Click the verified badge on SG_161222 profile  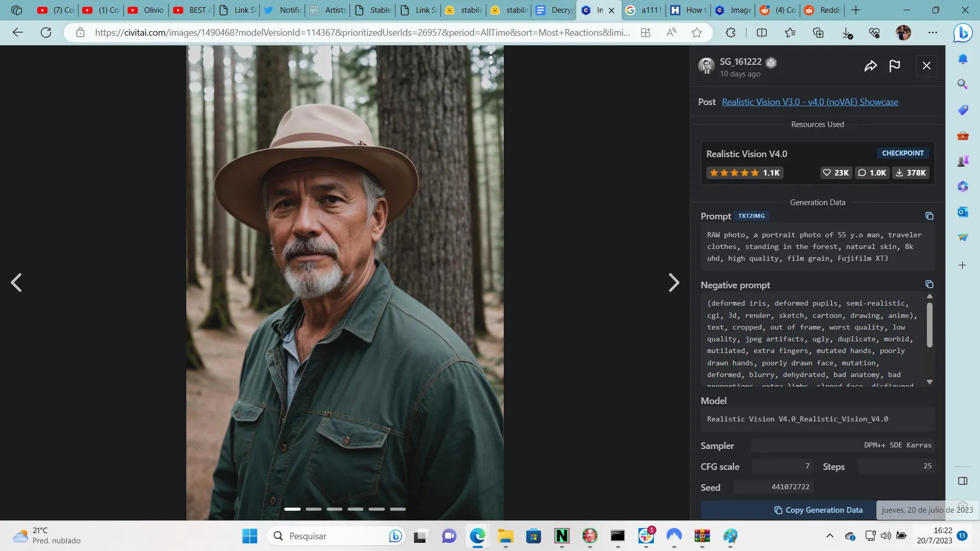tap(773, 62)
